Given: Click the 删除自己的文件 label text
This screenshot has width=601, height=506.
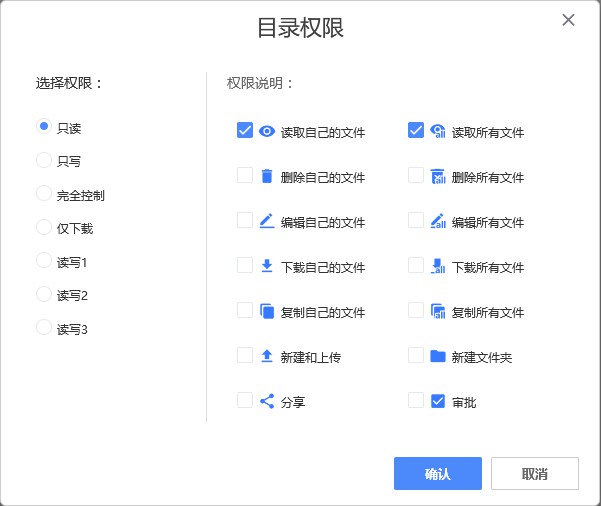Looking at the screenshot, I should point(323,177).
